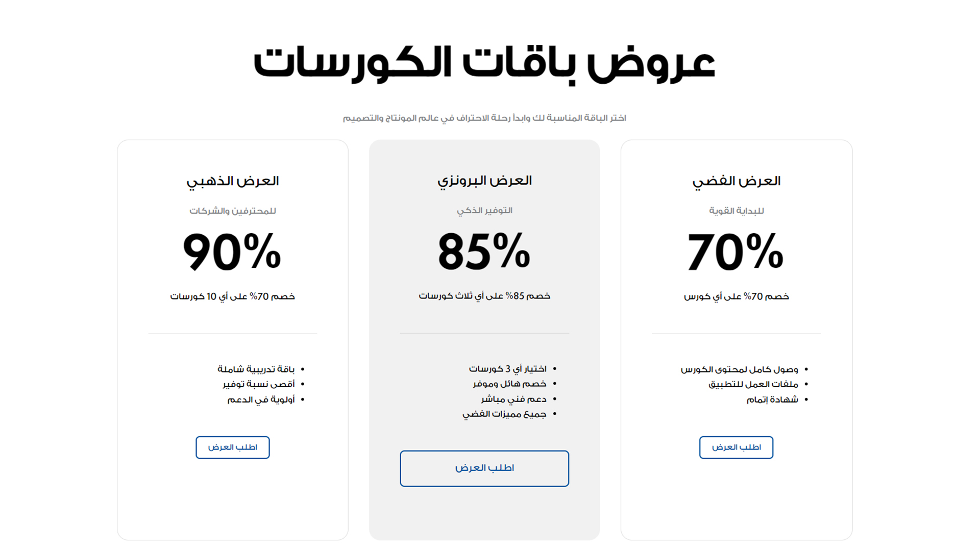Click the ملفات العمل للتطبيق list item
The image size is (980, 551).
click(x=754, y=384)
